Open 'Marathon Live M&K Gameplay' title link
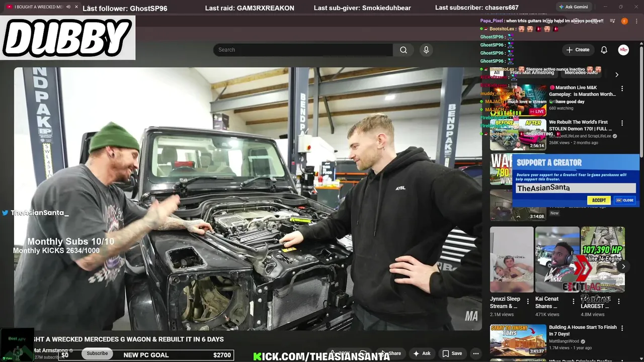This screenshot has height=362, width=644. (x=582, y=91)
